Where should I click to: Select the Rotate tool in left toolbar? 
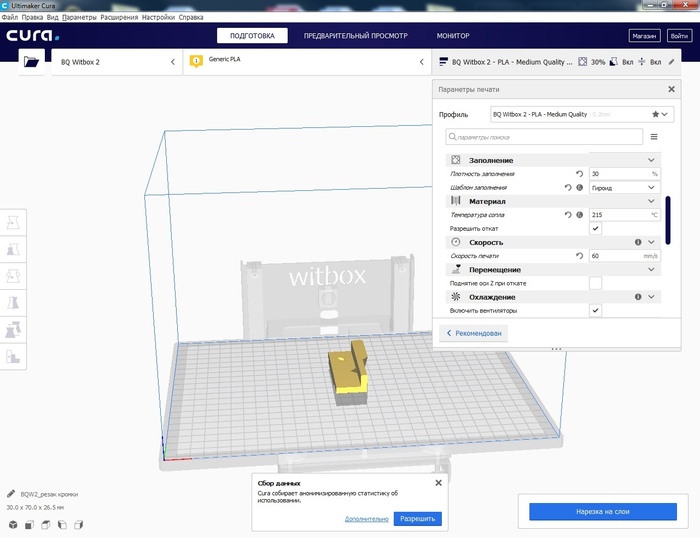pyautogui.click(x=14, y=275)
